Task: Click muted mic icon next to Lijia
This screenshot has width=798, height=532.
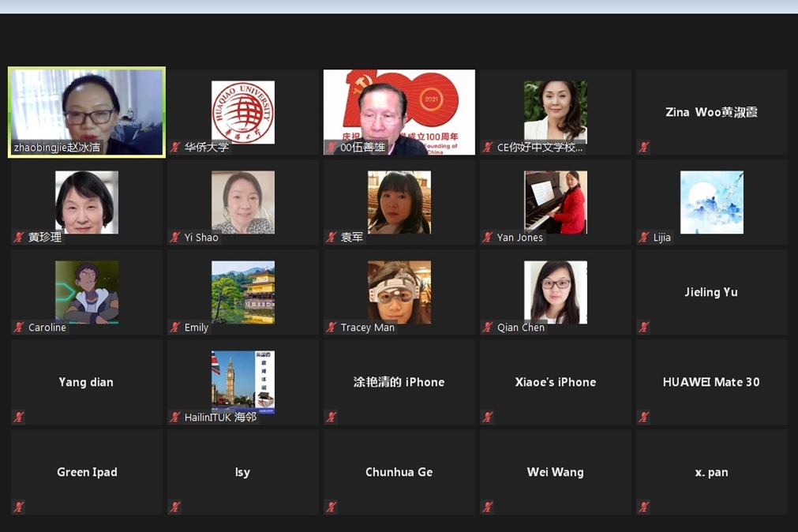Action: point(644,238)
